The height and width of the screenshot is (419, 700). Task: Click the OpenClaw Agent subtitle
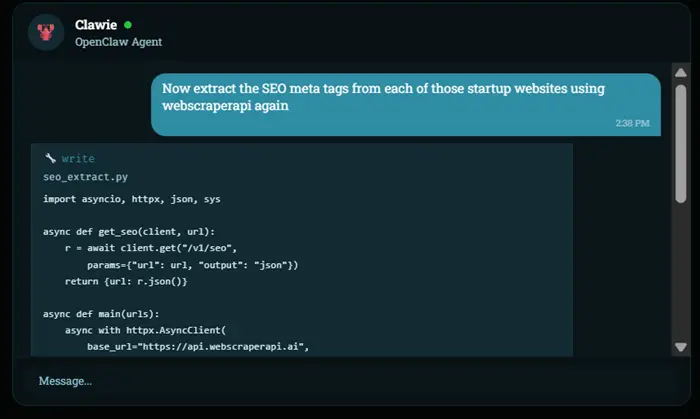[x=118, y=42]
